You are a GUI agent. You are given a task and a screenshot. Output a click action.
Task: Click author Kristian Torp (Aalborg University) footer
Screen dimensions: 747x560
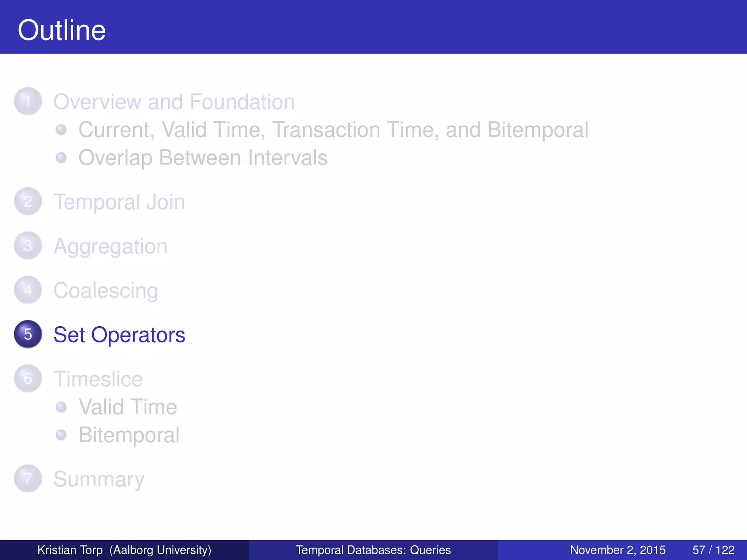tap(124, 550)
